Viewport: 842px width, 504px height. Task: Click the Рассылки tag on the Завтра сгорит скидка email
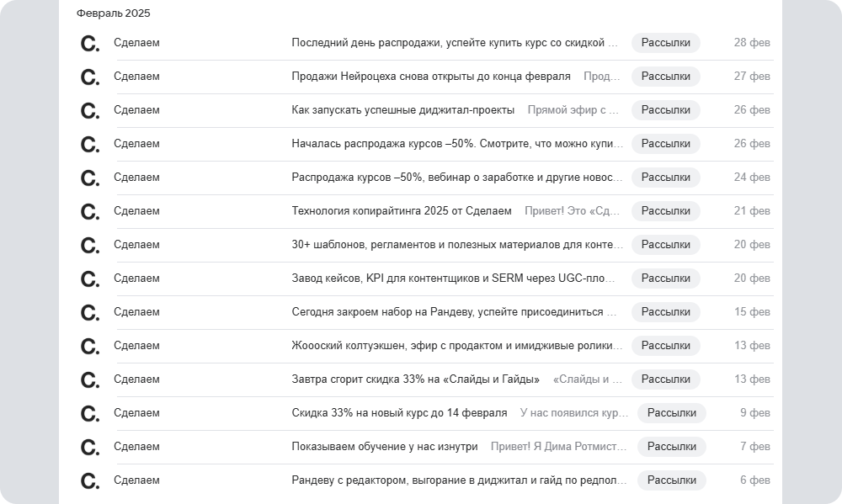(668, 379)
